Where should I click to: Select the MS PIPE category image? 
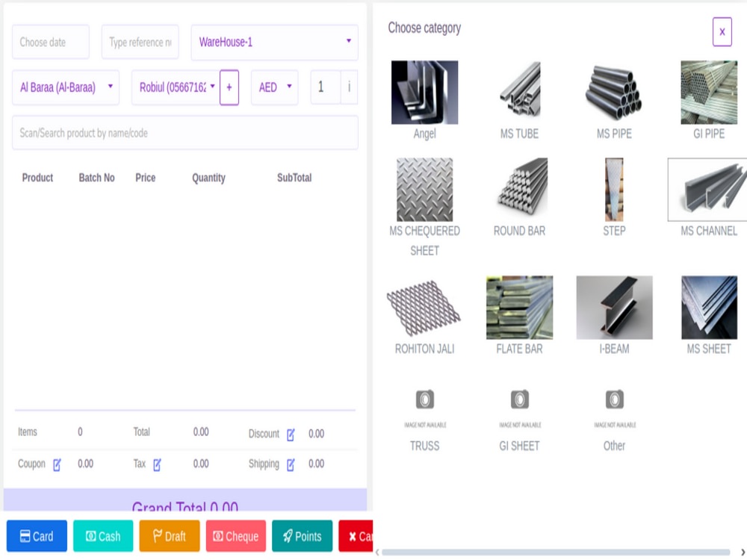(x=614, y=93)
